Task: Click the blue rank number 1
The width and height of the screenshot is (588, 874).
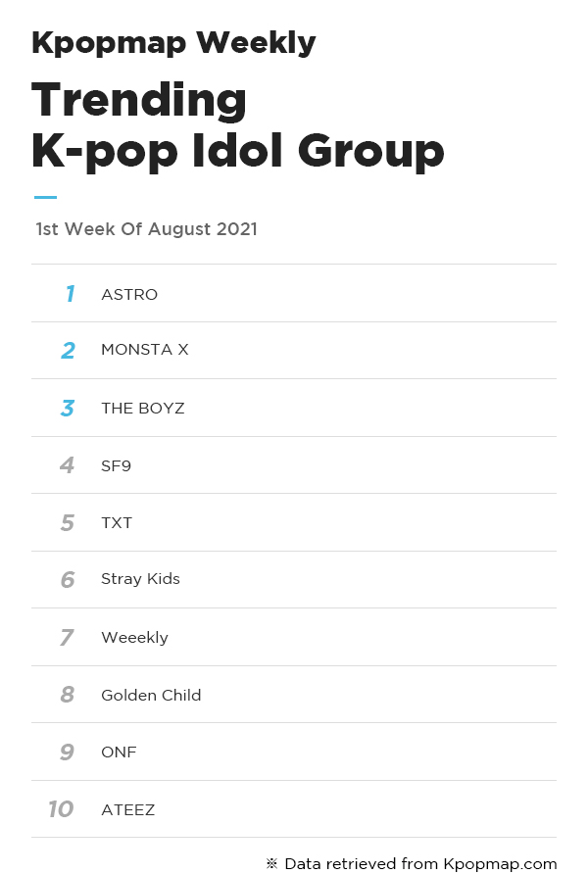Action: pyautogui.click(x=70, y=293)
